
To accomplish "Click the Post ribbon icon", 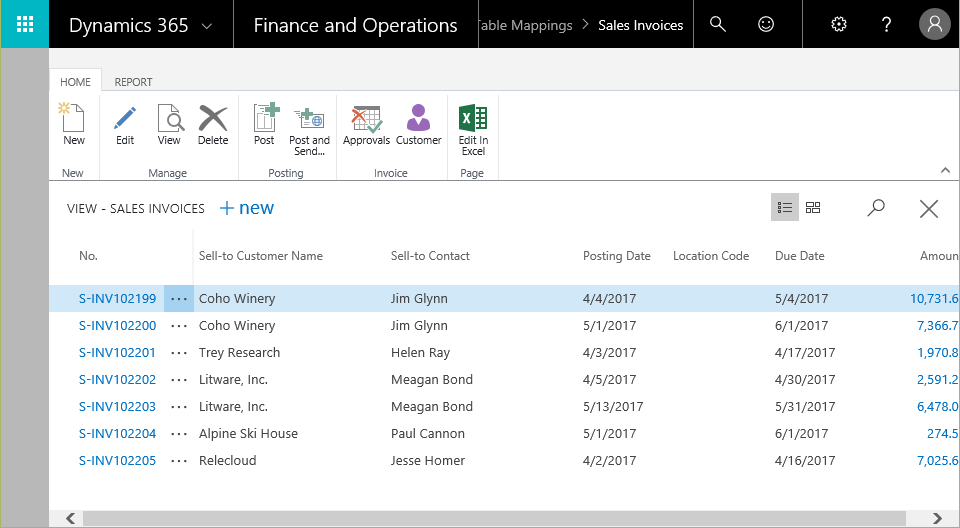I will click(264, 124).
